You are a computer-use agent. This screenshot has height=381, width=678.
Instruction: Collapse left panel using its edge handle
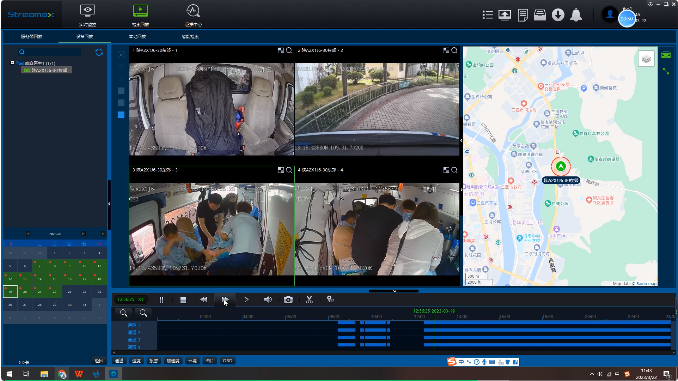109,204
